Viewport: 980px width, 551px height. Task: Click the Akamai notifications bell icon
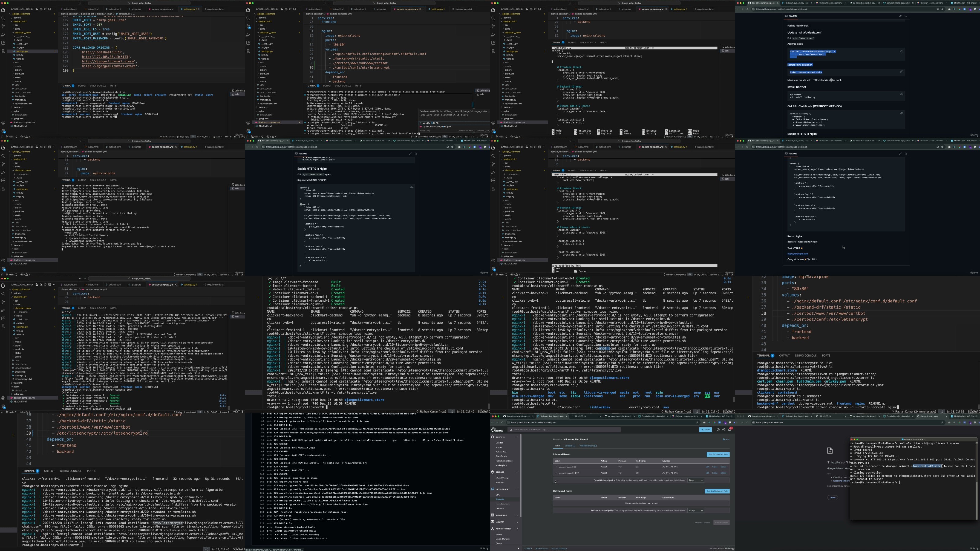(730, 430)
